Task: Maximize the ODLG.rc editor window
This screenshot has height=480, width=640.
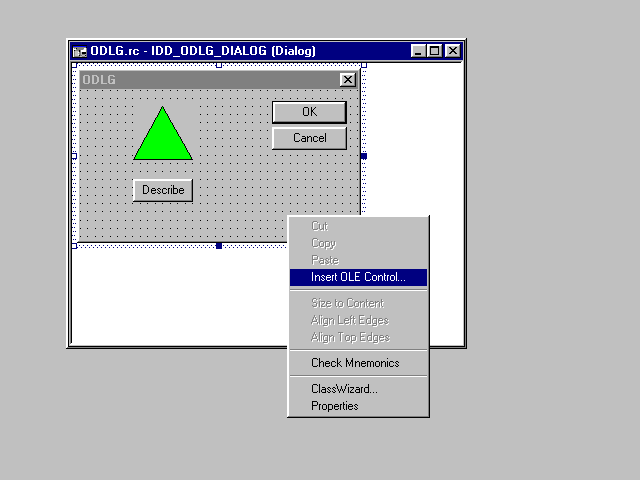Action: pyautogui.click(x=434, y=50)
